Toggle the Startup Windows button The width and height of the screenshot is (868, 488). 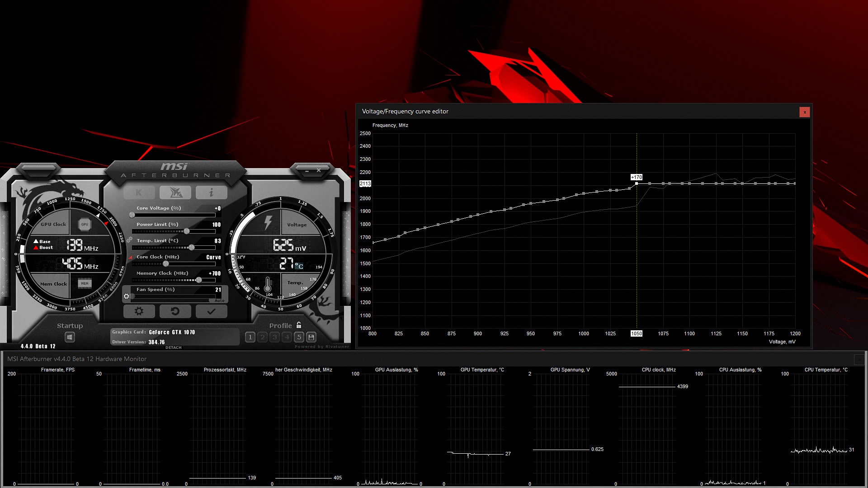(x=70, y=337)
